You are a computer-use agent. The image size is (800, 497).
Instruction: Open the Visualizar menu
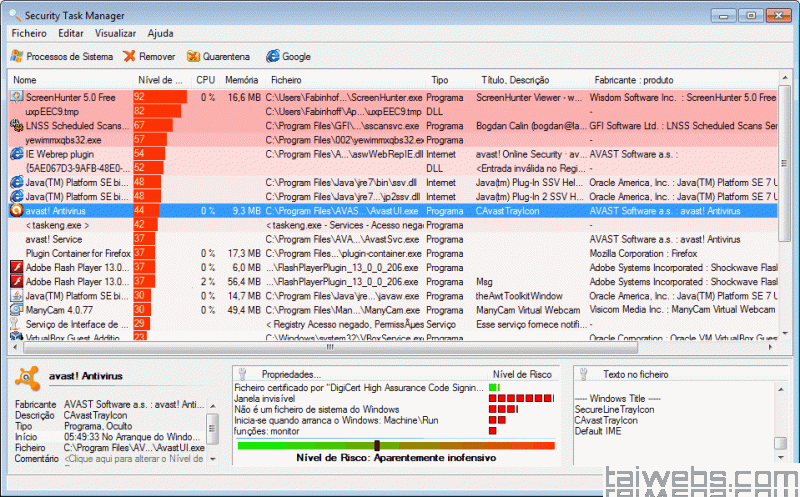click(x=115, y=33)
